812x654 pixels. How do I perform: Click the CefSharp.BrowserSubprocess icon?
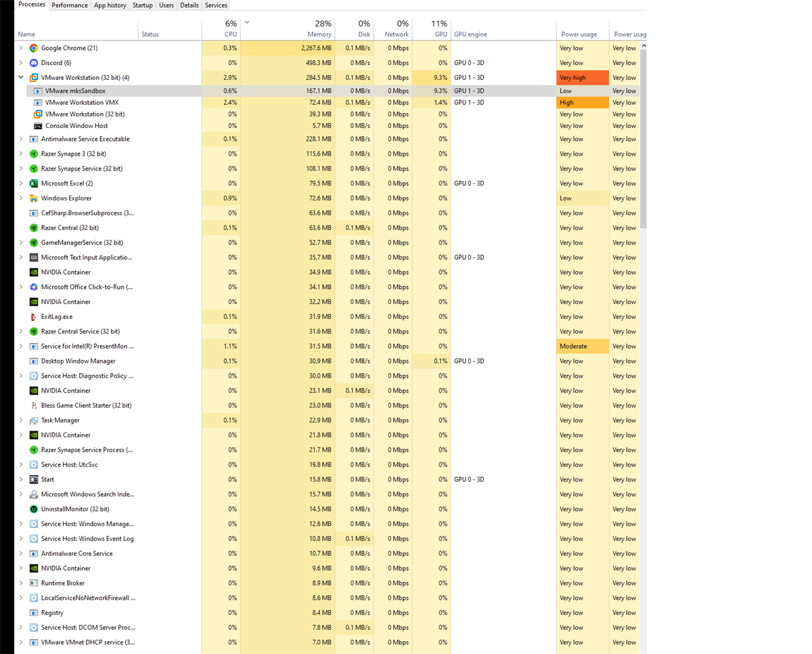click(34, 213)
